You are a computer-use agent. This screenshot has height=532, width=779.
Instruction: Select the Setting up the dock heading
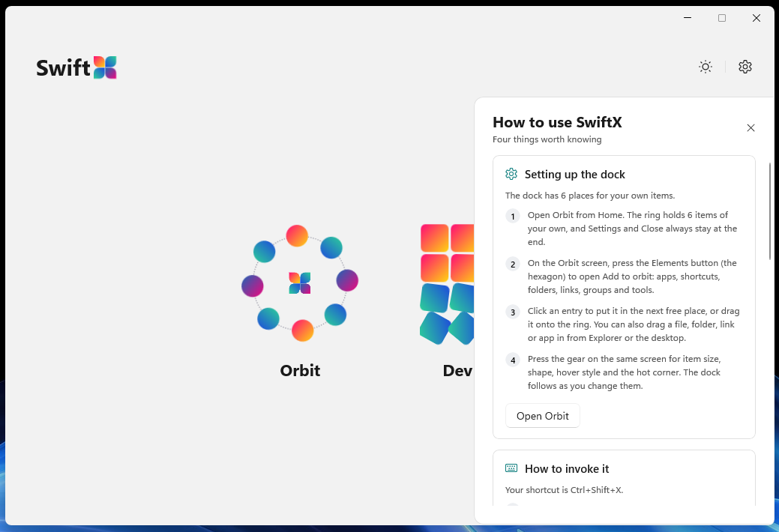(575, 175)
